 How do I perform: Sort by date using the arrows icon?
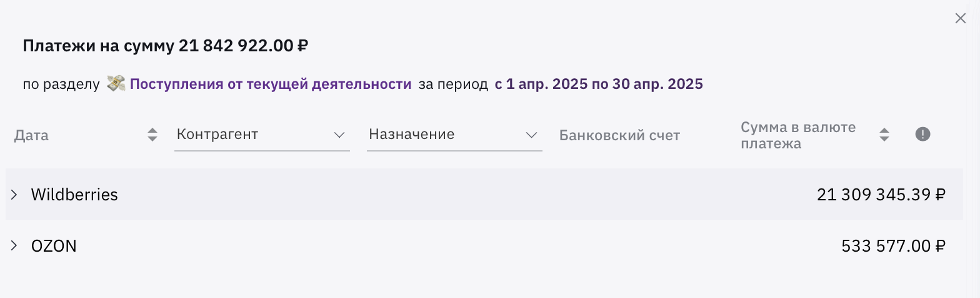(x=152, y=135)
